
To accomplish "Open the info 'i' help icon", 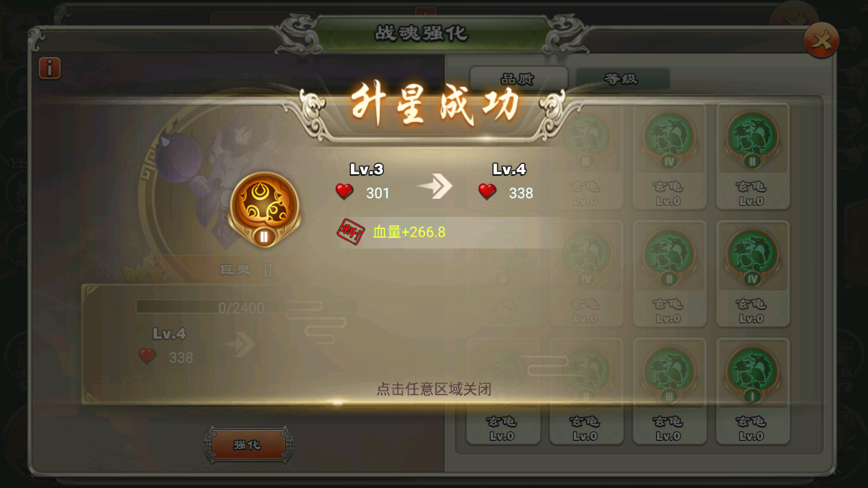I will pos(49,68).
